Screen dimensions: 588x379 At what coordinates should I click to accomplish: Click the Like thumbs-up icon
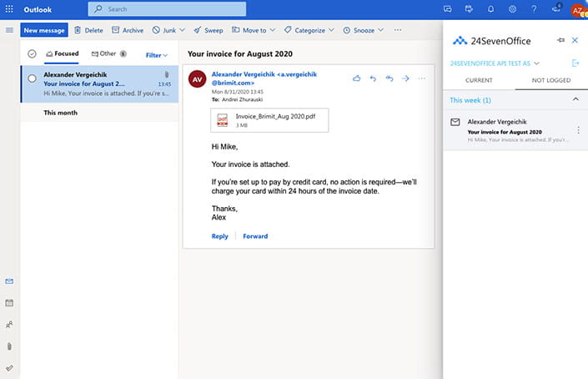[356, 78]
